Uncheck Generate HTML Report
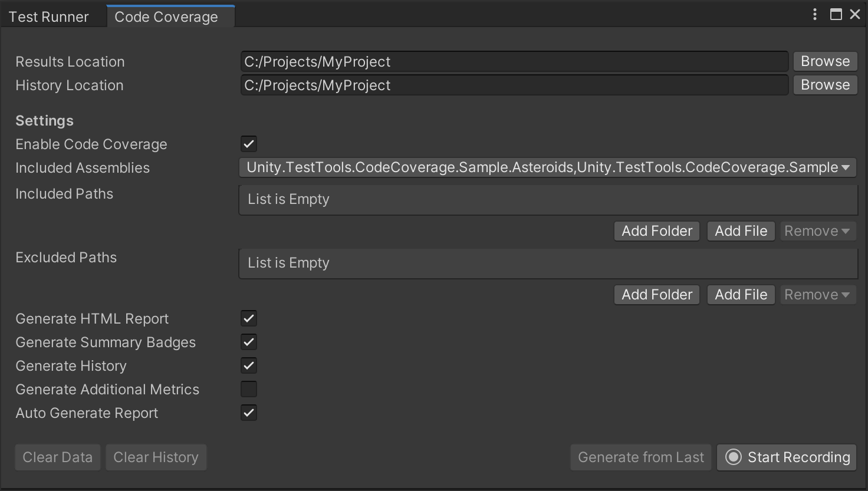868x491 pixels. 248,318
